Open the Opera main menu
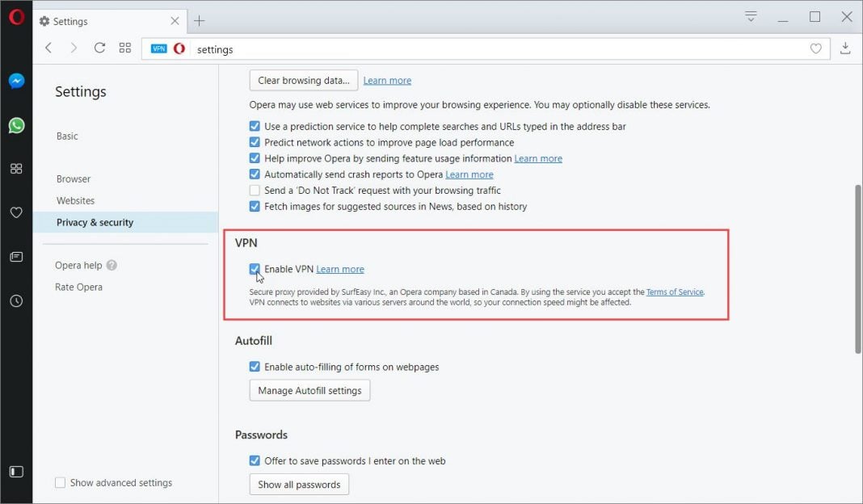This screenshot has width=863, height=504. 16,17
